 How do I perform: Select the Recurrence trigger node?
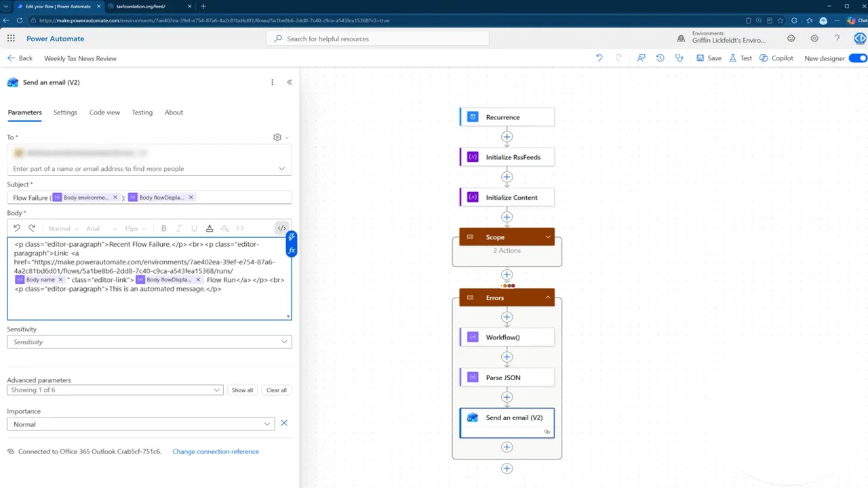point(507,117)
